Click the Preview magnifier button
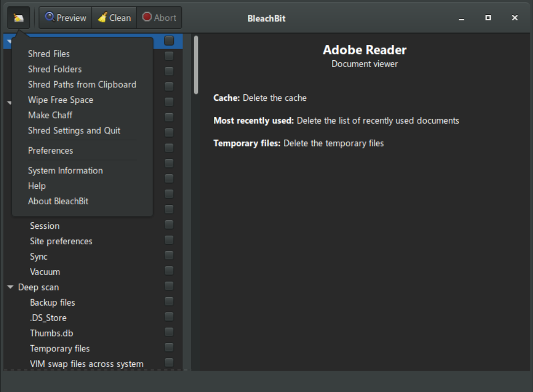The image size is (533, 392). coord(66,18)
